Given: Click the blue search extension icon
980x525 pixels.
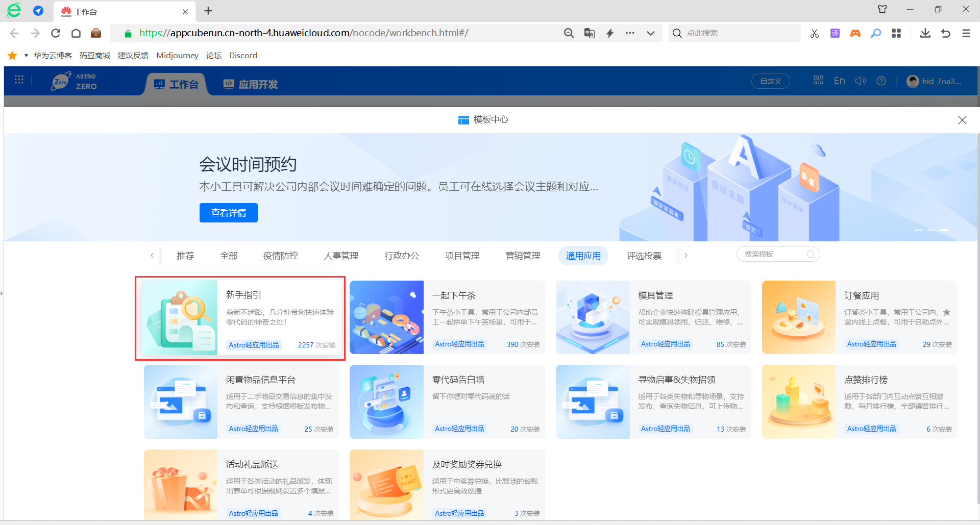Looking at the screenshot, I should tap(876, 33).
